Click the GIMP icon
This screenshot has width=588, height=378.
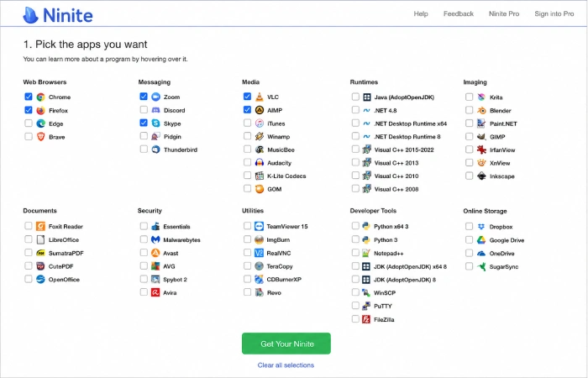tap(481, 137)
